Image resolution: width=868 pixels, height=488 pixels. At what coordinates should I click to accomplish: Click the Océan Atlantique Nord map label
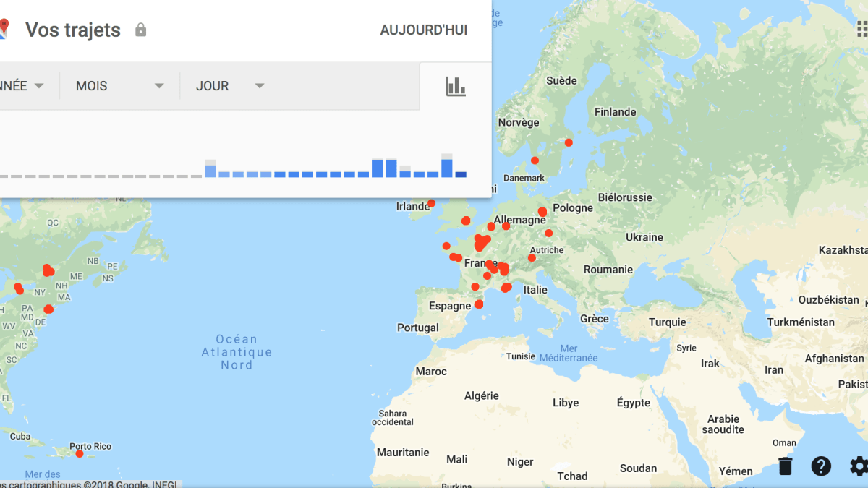click(237, 352)
